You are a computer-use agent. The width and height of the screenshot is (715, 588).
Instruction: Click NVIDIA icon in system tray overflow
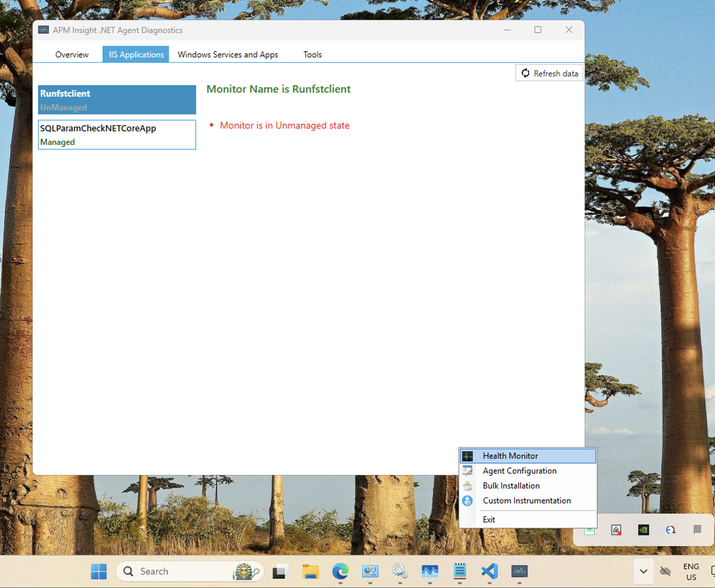click(643, 530)
